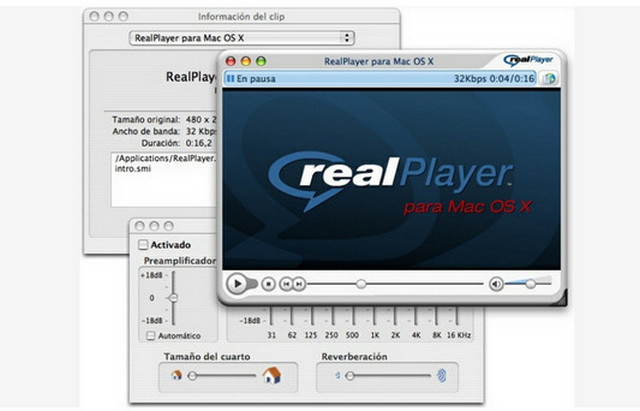This screenshot has height=411, width=640.
Task: Zoom RealPlayer window with green button
Action: [x=261, y=61]
